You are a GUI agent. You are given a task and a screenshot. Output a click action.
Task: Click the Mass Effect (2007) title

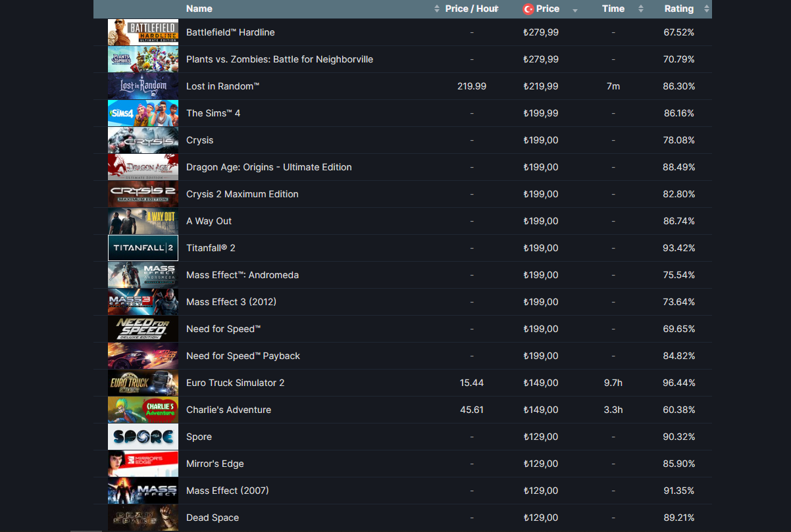tap(228, 491)
